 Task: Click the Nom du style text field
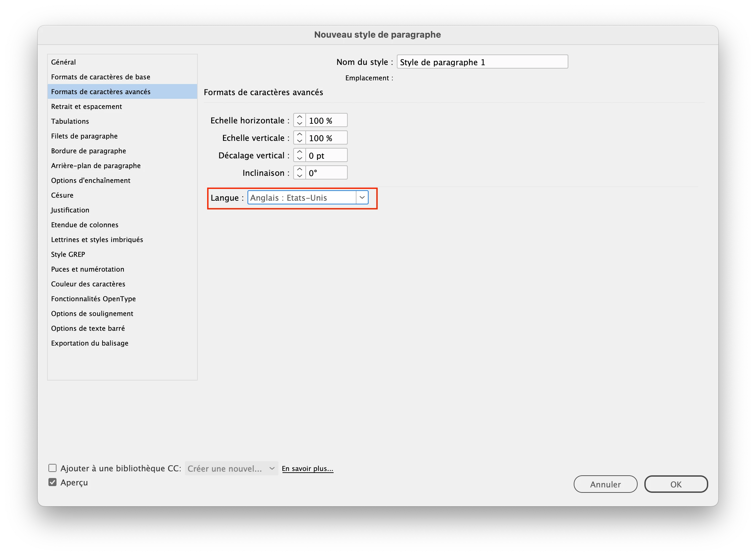pos(482,62)
